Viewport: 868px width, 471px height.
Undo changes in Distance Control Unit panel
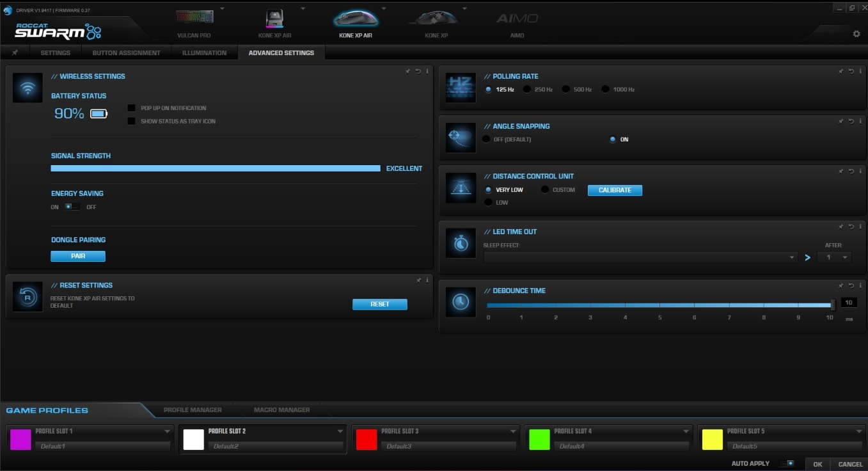[851, 171]
